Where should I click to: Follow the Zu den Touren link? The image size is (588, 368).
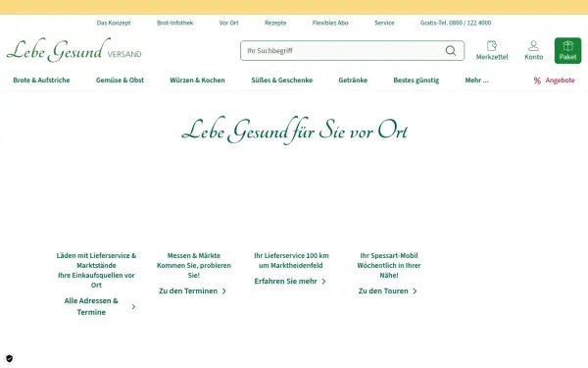[x=383, y=291]
